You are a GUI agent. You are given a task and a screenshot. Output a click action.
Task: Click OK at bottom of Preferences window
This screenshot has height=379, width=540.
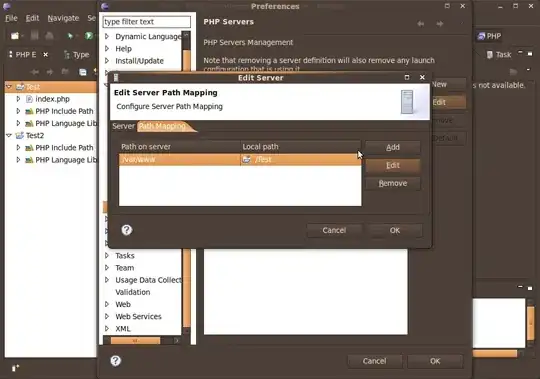(x=435, y=361)
